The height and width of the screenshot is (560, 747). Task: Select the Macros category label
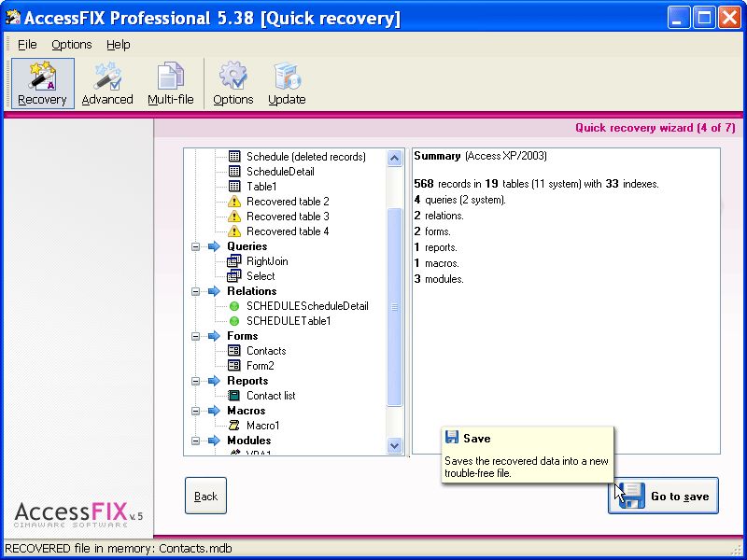[246, 411]
